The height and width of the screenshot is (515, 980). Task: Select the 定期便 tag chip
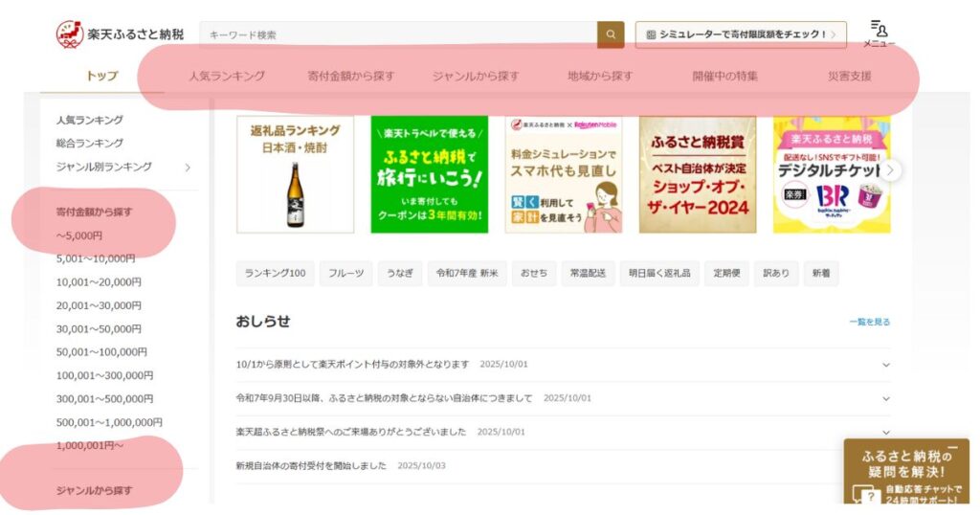coord(724,274)
